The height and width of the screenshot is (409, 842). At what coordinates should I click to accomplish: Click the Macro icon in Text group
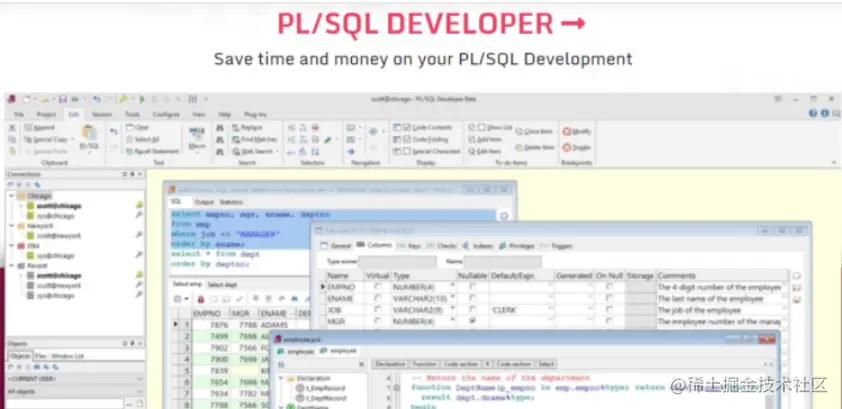(x=197, y=133)
